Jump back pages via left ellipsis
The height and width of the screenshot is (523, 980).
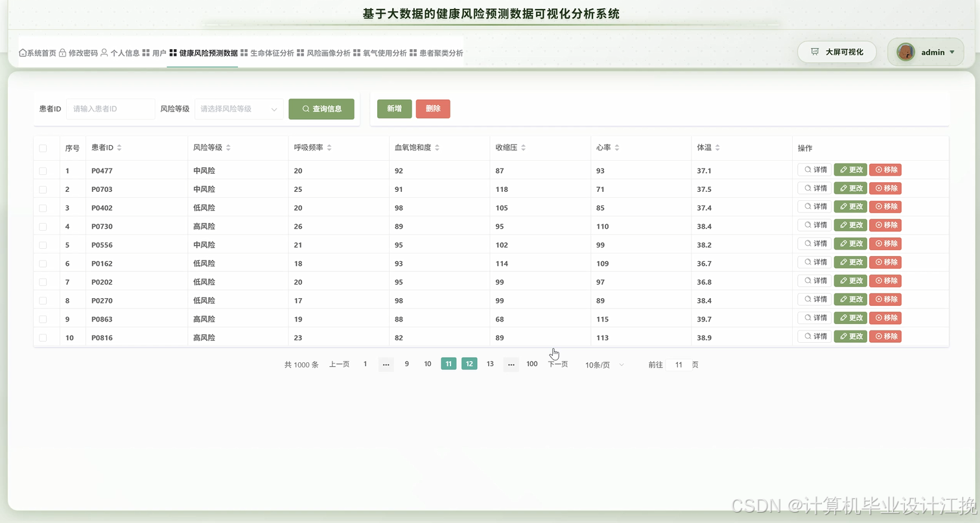(x=386, y=364)
